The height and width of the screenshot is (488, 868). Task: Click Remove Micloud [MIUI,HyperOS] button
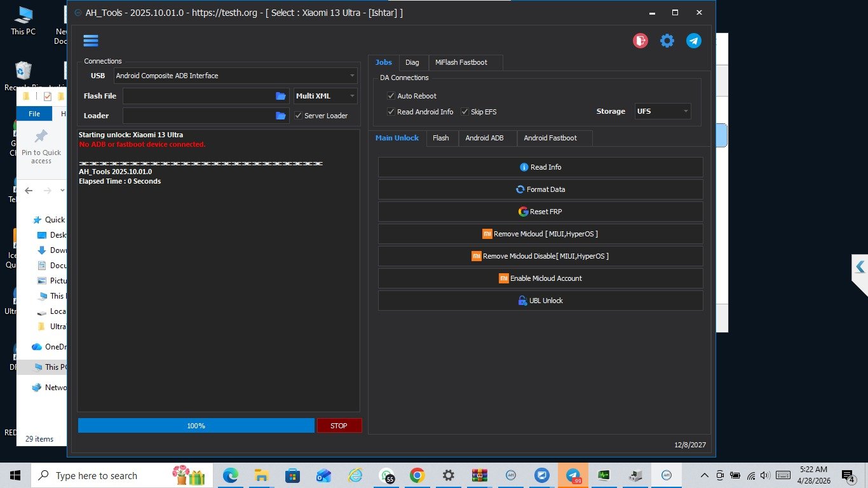click(541, 234)
